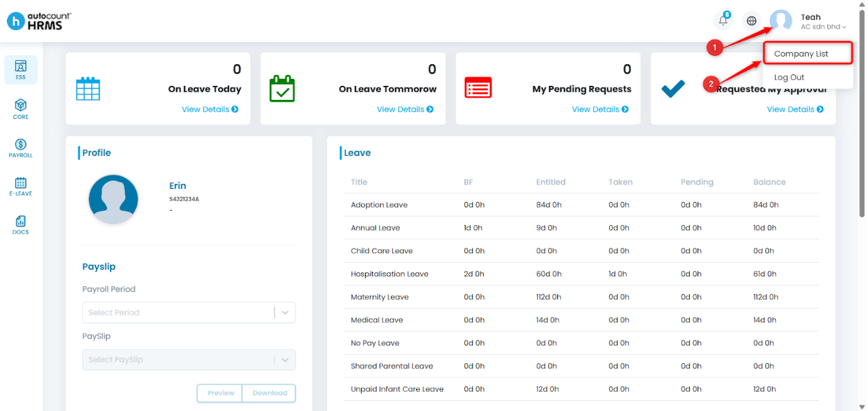
Task: Open the Select Period dropdown
Action: [189, 312]
